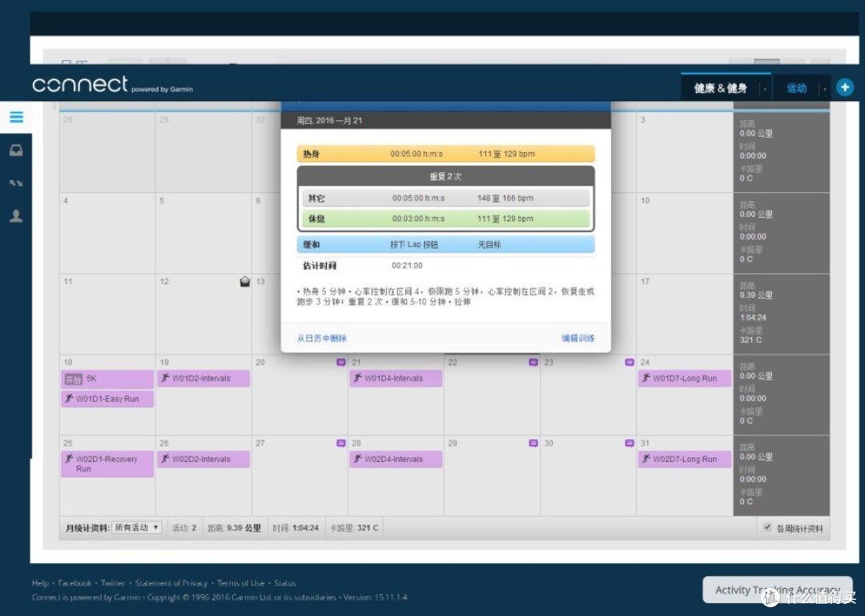Click the Garmin Connect logo
865x616 pixels.
(113, 84)
